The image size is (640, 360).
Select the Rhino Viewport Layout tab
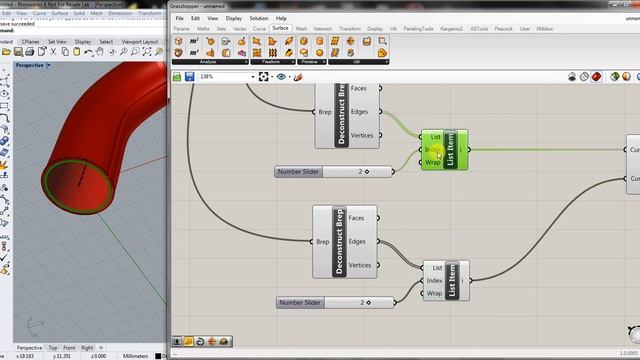tap(140, 42)
